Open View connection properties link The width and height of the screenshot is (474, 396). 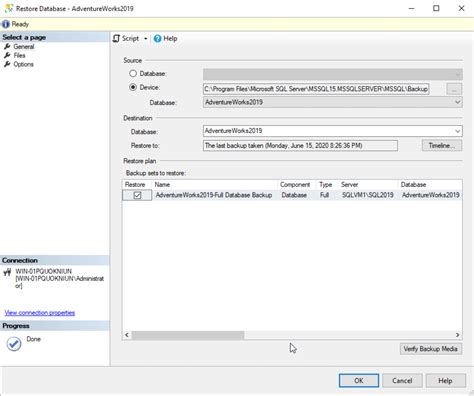point(40,313)
